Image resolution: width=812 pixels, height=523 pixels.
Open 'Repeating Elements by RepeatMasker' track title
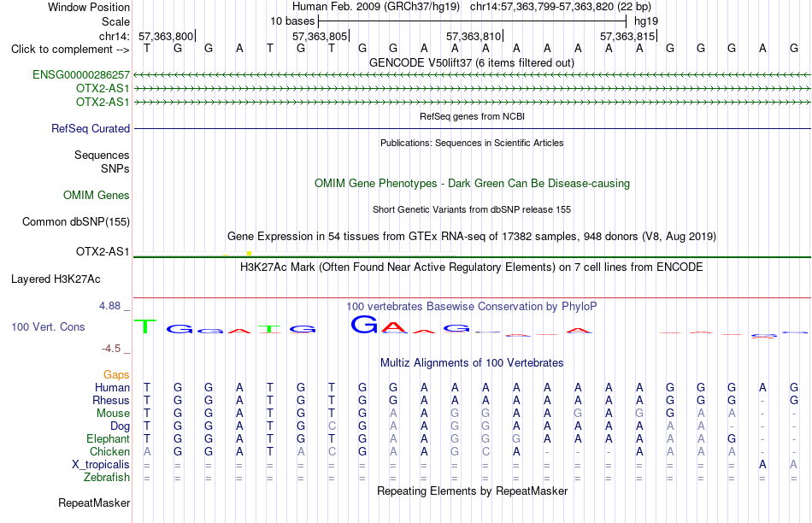point(472,491)
